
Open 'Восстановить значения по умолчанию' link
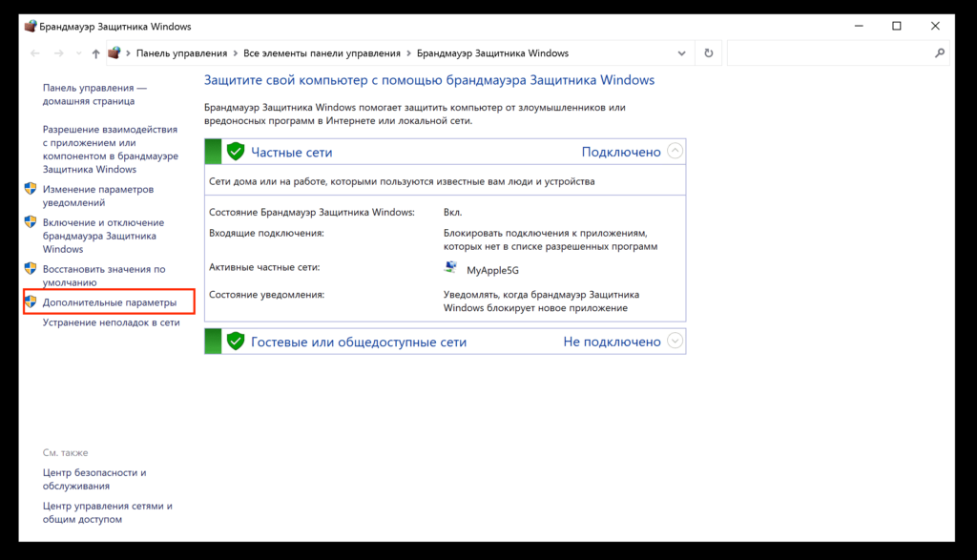104,276
